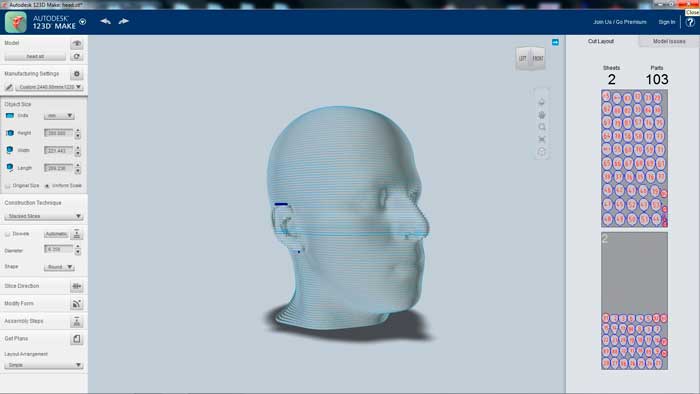Click the Sheets count 2
Screen dimensions: 700x394
click(x=612, y=80)
